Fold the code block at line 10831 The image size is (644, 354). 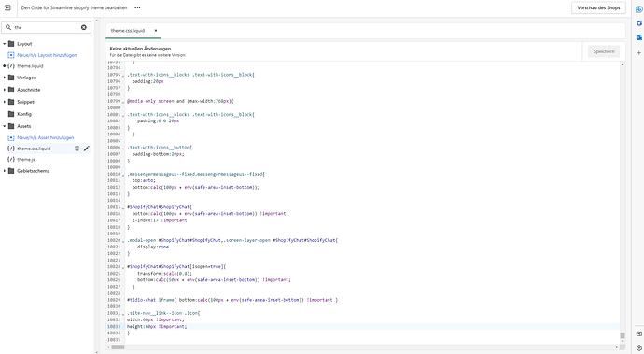click(x=123, y=313)
